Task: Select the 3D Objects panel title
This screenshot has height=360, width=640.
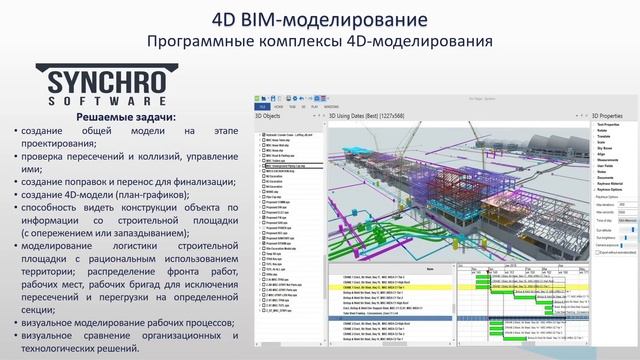Action: 268,116
